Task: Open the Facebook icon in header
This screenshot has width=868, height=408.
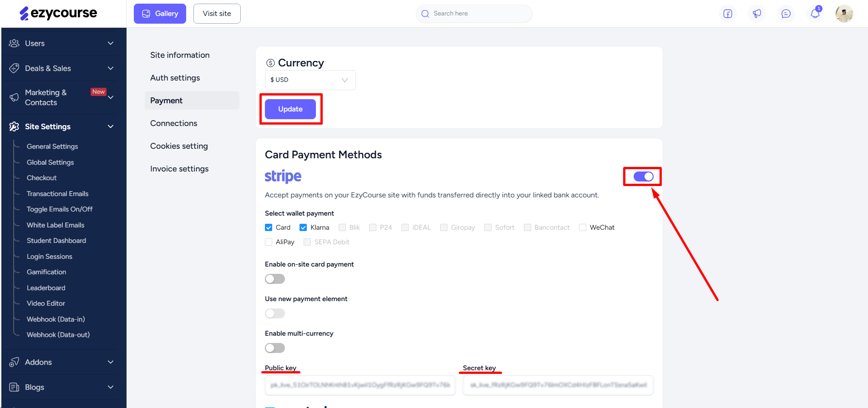Action: pos(728,14)
